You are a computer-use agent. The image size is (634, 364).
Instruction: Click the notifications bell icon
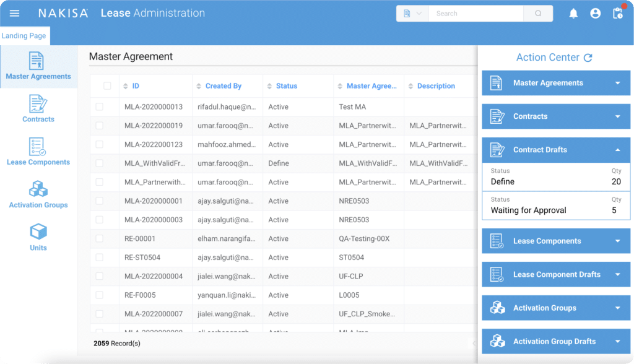[573, 13]
